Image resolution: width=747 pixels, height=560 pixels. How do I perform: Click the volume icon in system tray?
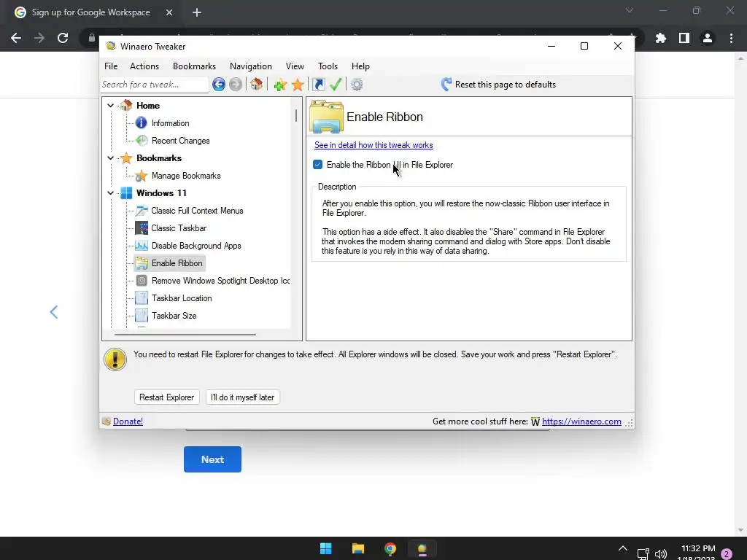pyautogui.click(x=661, y=554)
